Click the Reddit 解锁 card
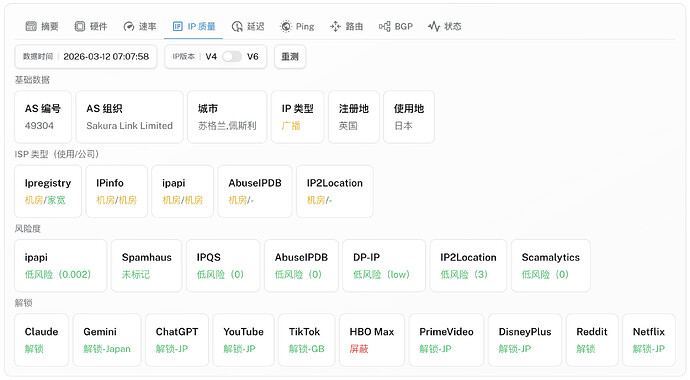The height and width of the screenshot is (380, 690). coord(592,340)
